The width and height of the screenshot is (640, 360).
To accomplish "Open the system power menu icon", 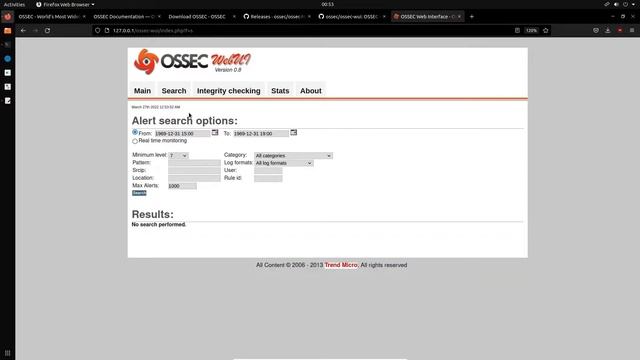I will [x=625, y=4].
